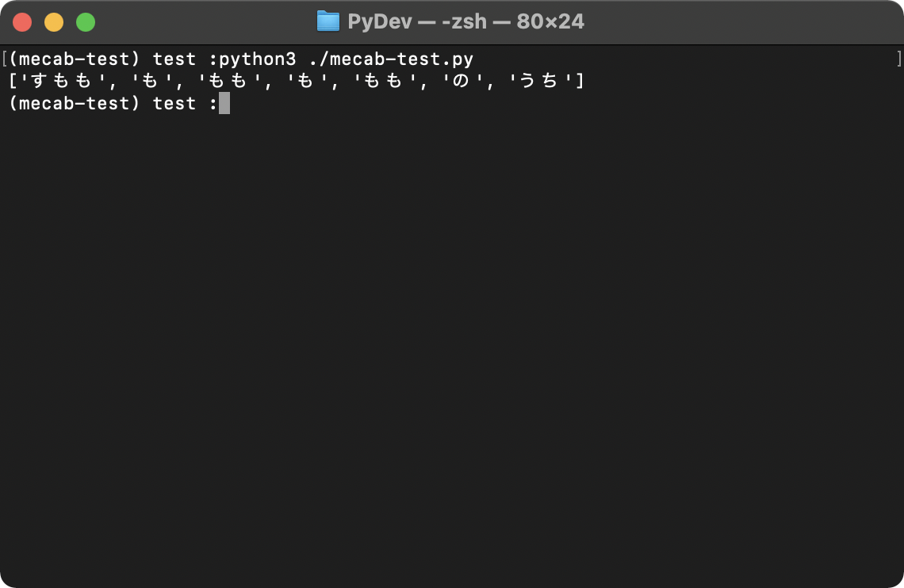Click the 'うち' token in output list
Image resolution: width=904 pixels, height=588 pixels.
[x=539, y=81]
